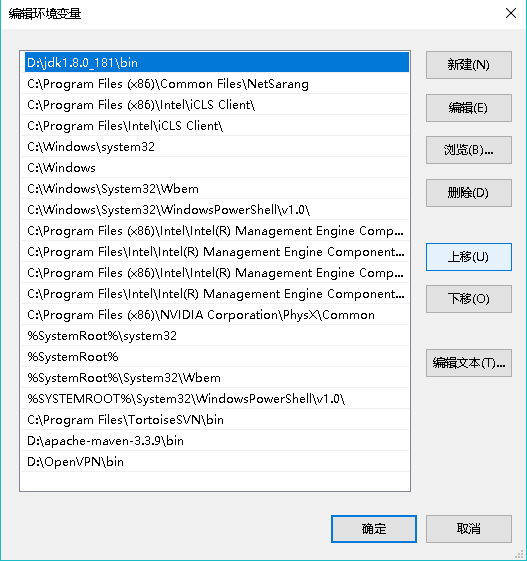Viewport: 527px width, 561px height.
Task: Open 编辑文本(T)... text editor
Action: (x=469, y=363)
